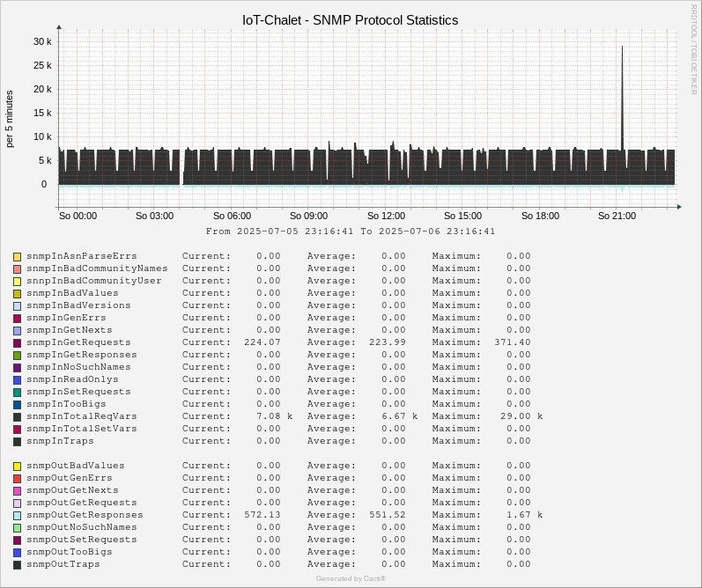Click the snmpInAsnParseErrs legend color swatch

click(17, 257)
